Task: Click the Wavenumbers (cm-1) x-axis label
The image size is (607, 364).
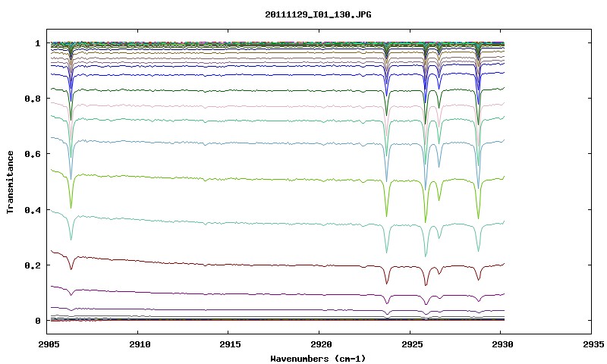Action: 318,359
